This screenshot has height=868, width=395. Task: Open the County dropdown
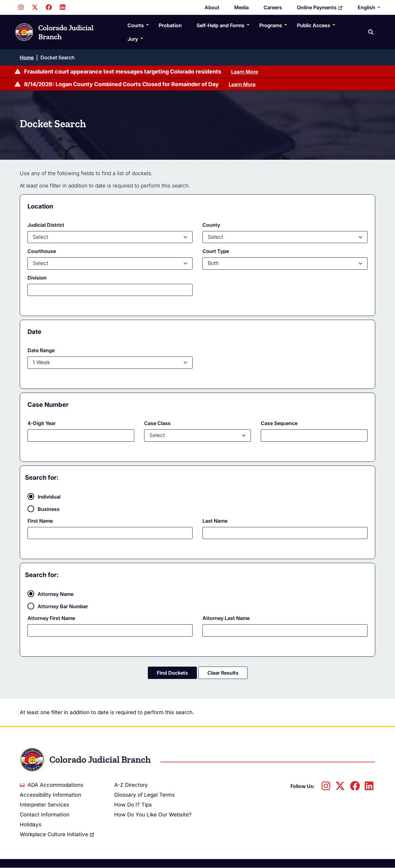pyautogui.click(x=285, y=237)
